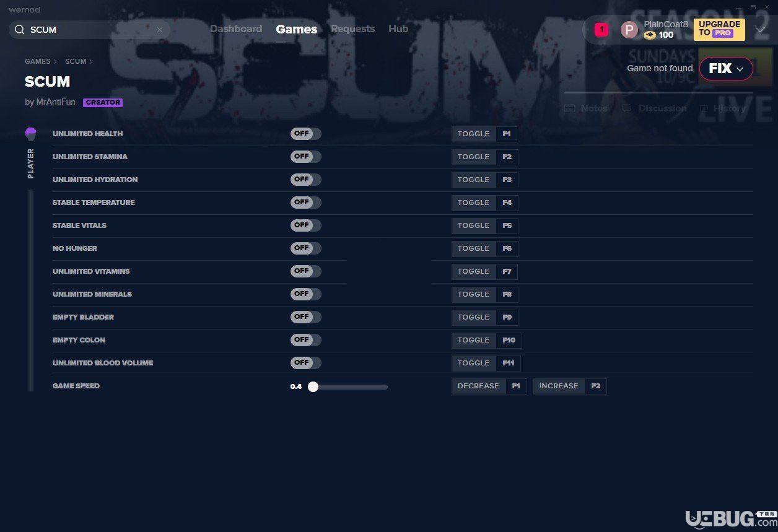
Task: Toggle Stable Vitals switch
Action: tap(306, 225)
